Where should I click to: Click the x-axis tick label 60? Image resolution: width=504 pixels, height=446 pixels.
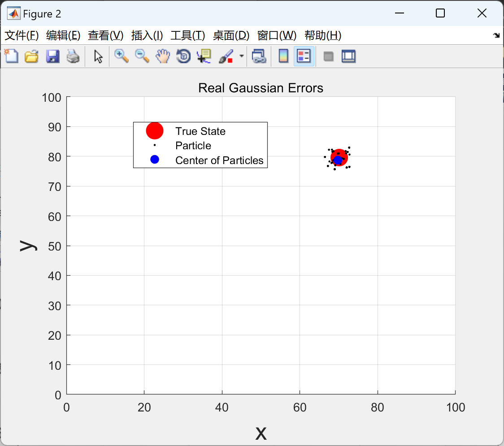click(300, 407)
